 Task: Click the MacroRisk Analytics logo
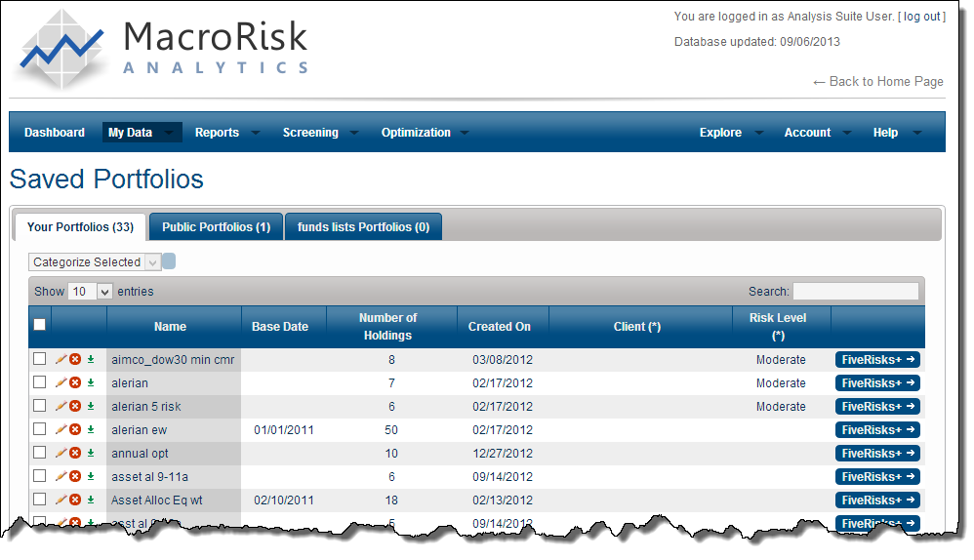point(163,50)
